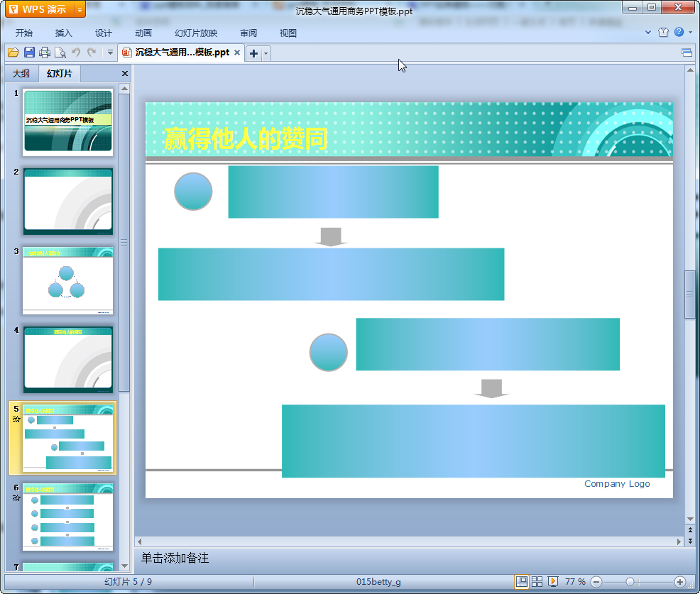This screenshot has height=594, width=700.
Task: Close the 沉稳大气通用...模板.ppt document tab
Action: (x=237, y=53)
